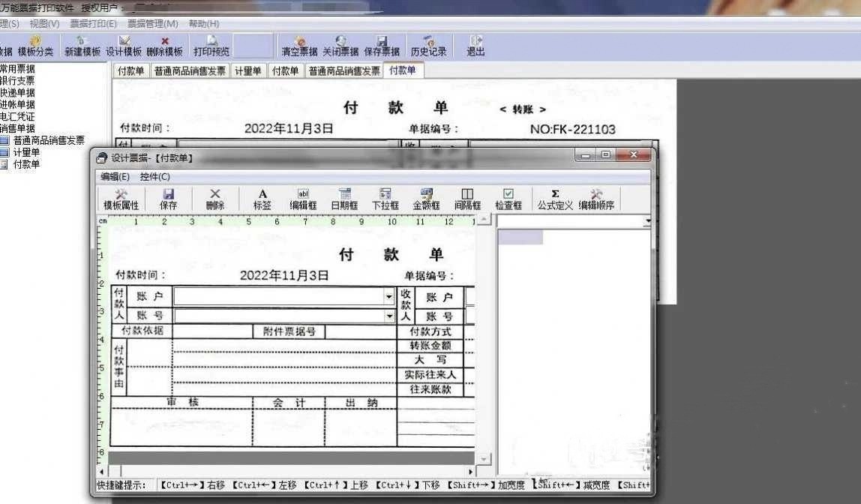Select the 间隔框 spacer box tool
This screenshot has width=861, height=504.
pyautogui.click(x=467, y=199)
